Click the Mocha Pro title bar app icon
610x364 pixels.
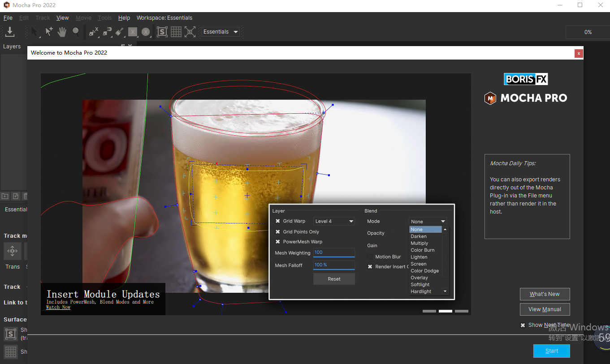(6, 5)
